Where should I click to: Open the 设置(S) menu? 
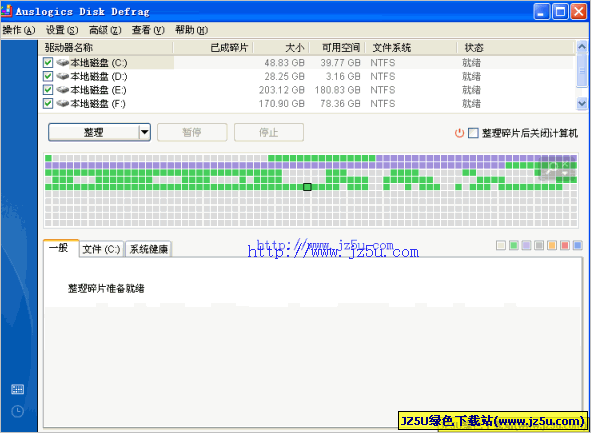click(62, 30)
